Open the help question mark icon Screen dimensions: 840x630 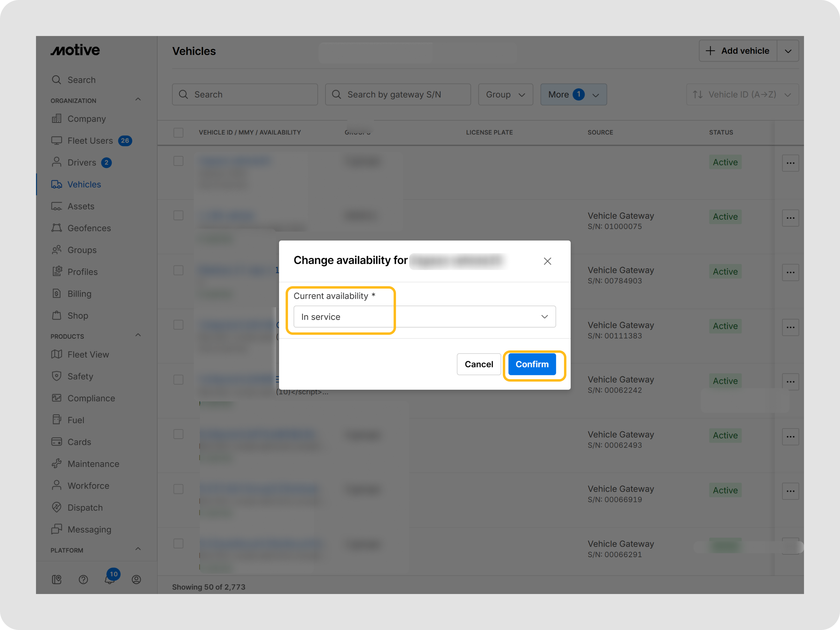[83, 580]
